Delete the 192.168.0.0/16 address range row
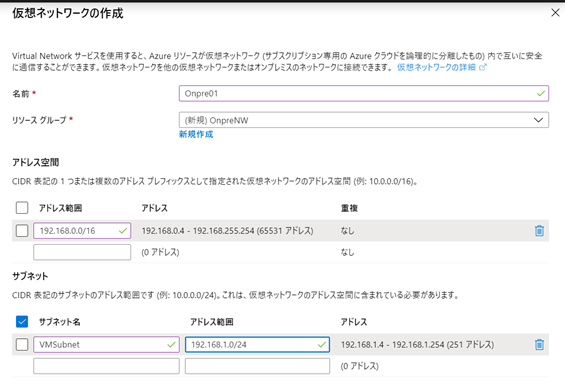Viewport: 565px width, 390px height. point(539,231)
